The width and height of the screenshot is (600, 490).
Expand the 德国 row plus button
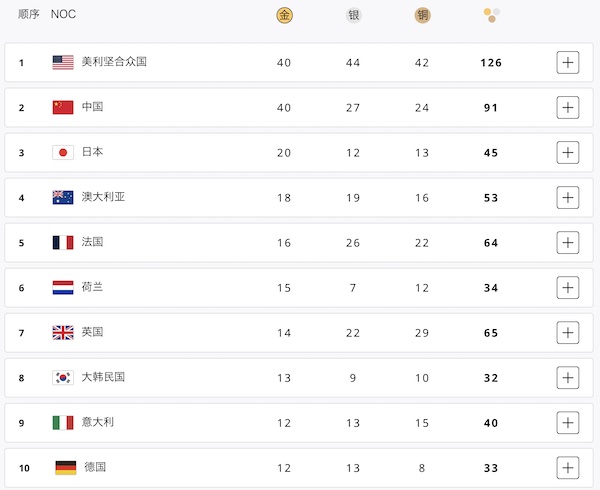pos(568,468)
